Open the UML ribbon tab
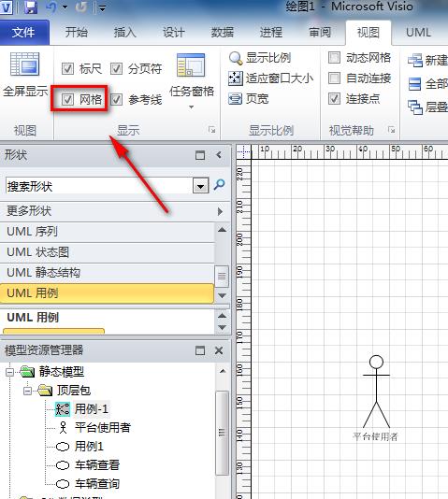Screen dimensions: 448x499 pyautogui.click(x=418, y=32)
